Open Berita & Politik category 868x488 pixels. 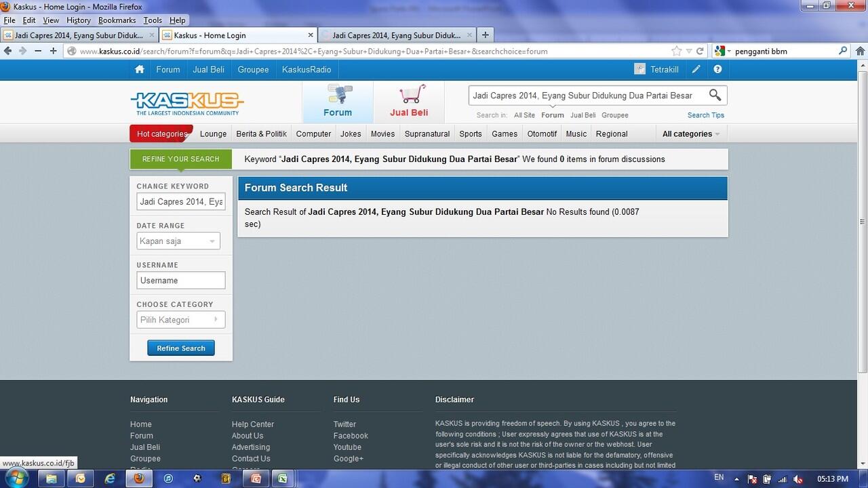click(x=261, y=134)
